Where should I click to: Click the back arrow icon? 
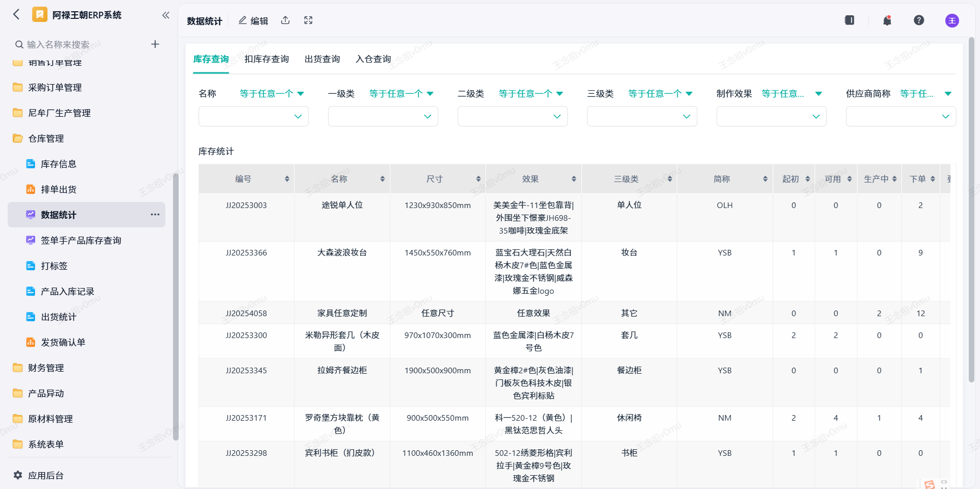point(16,14)
